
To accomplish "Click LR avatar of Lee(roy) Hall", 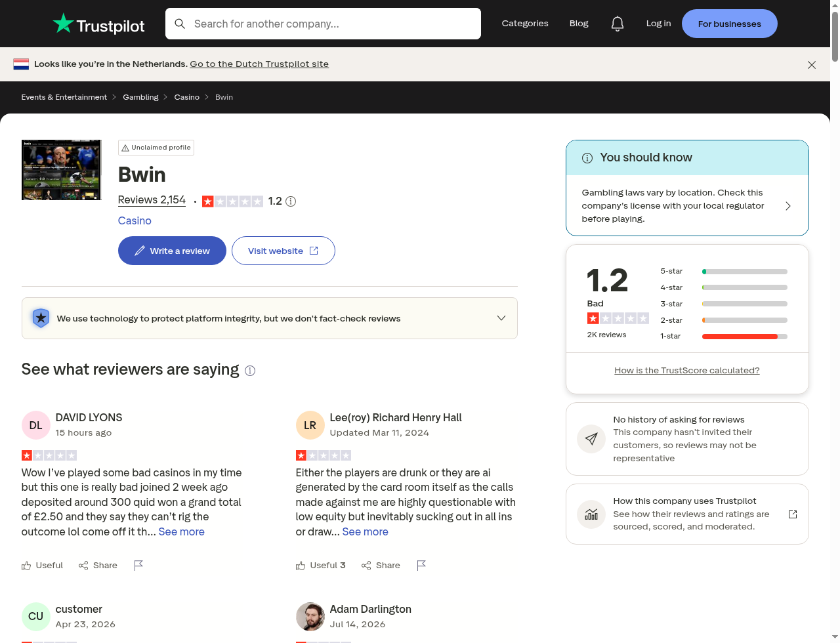I will click(x=310, y=425).
